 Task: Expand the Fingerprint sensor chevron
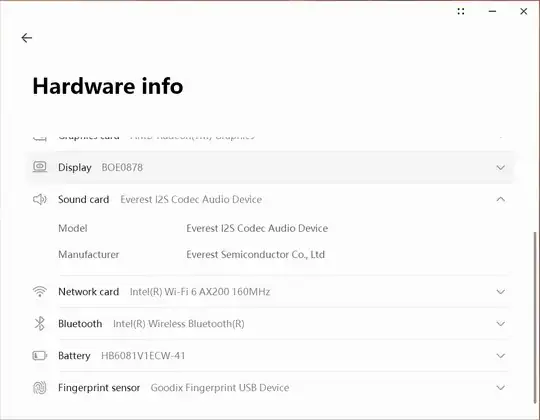501,388
